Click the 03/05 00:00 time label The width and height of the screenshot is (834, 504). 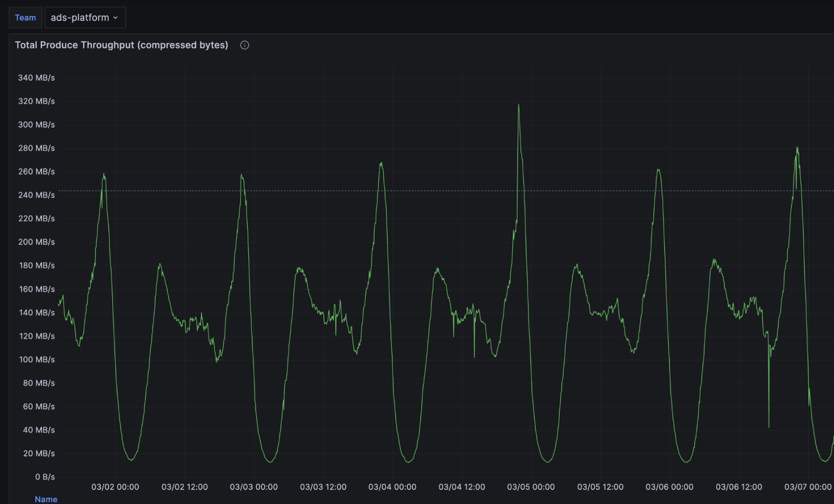pyautogui.click(x=531, y=487)
